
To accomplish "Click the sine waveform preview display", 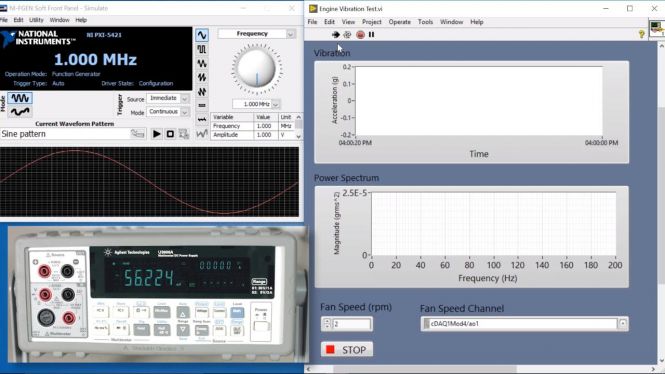I will click(x=149, y=182).
